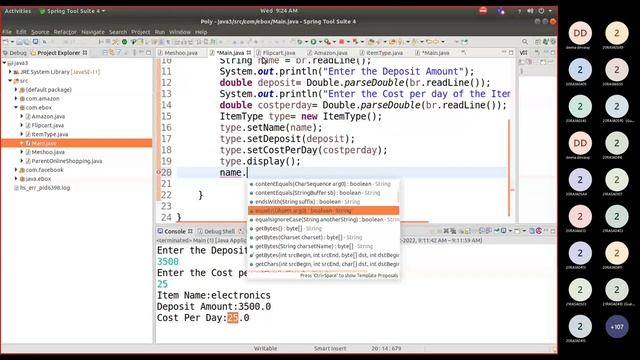Maximize the editor area
This screenshot has height=360, width=640.
pos(511,53)
